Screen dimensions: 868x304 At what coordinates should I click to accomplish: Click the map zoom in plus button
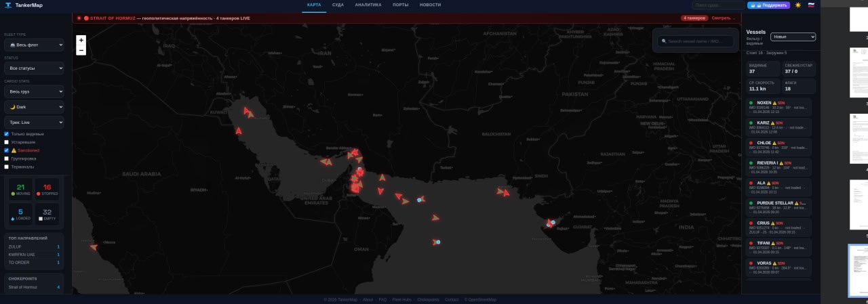(81, 40)
